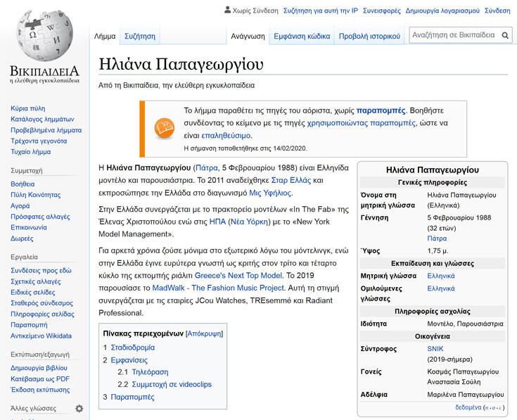Click χρησιμοποιώντας παραπομπές link
This screenshot has width=517, height=420.
click(x=361, y=123)
